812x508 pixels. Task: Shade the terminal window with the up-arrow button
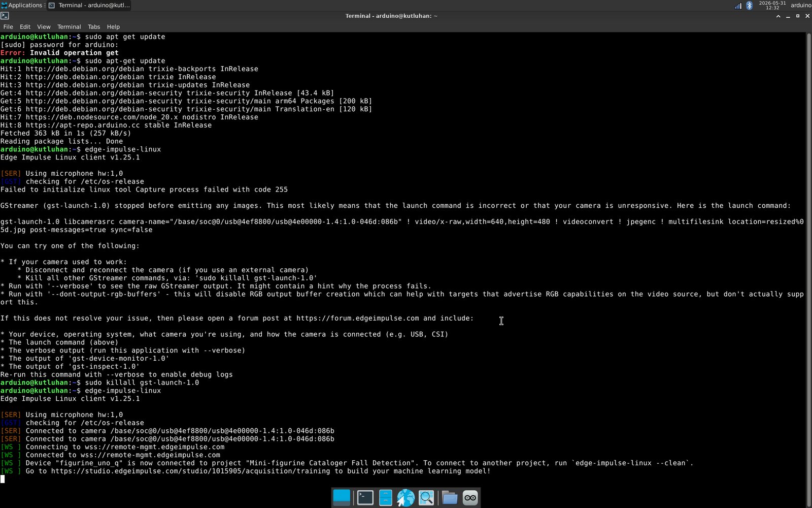pyautogui.click(x=778, y=16)
